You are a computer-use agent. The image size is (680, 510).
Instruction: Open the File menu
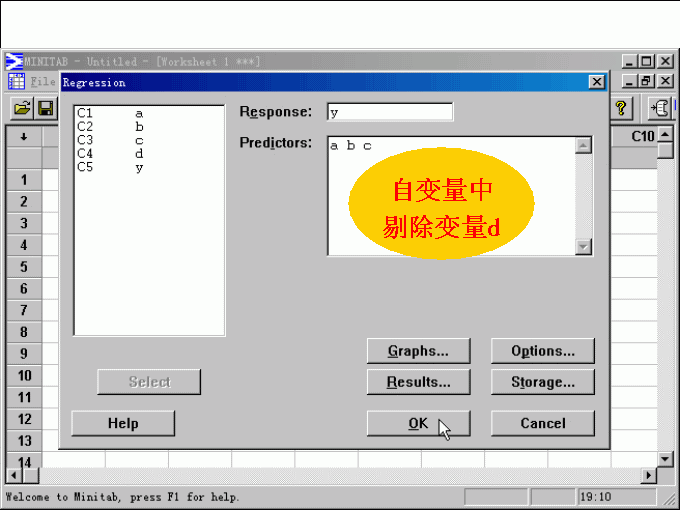click(x=43, y=82)
